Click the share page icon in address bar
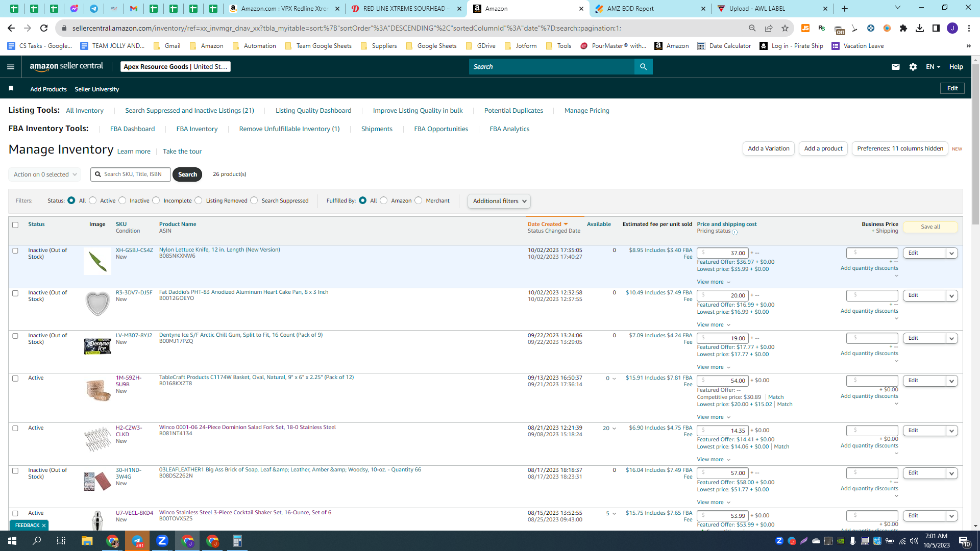The width and height of the screenshot is (980, 551). click(769, 28)
